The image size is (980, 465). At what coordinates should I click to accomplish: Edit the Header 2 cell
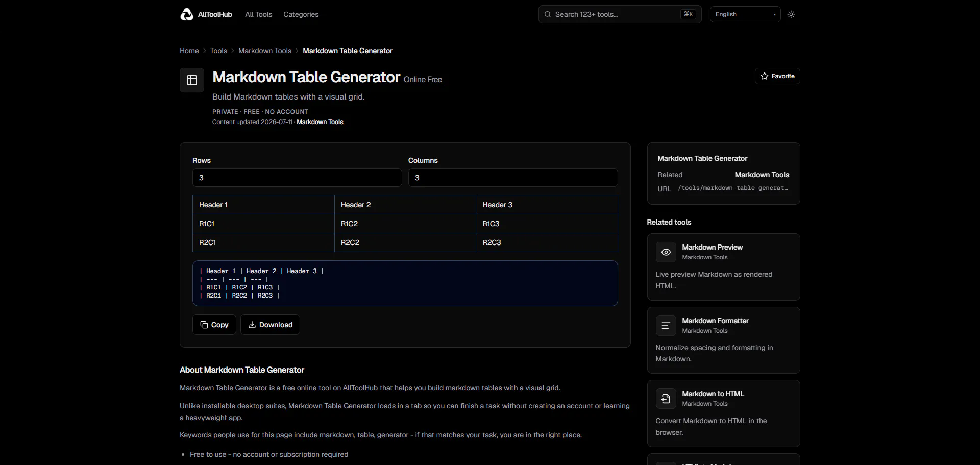point(405,205)
